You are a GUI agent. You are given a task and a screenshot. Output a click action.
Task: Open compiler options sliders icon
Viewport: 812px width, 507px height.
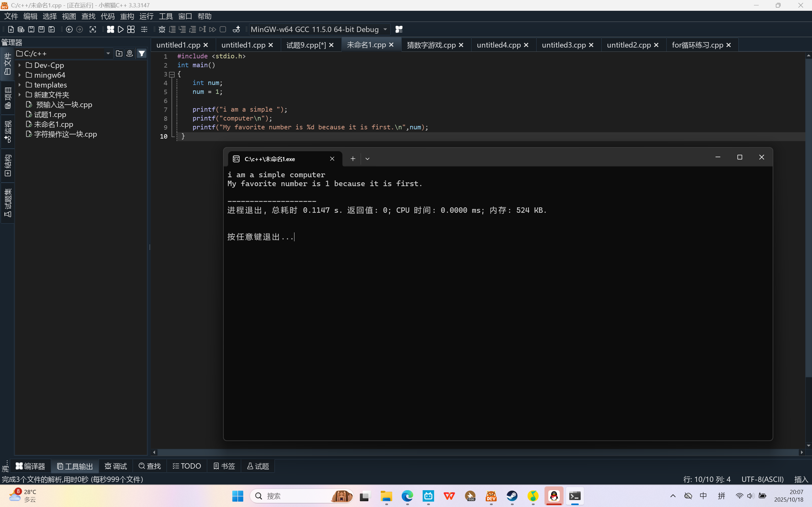tap(144, 29)
